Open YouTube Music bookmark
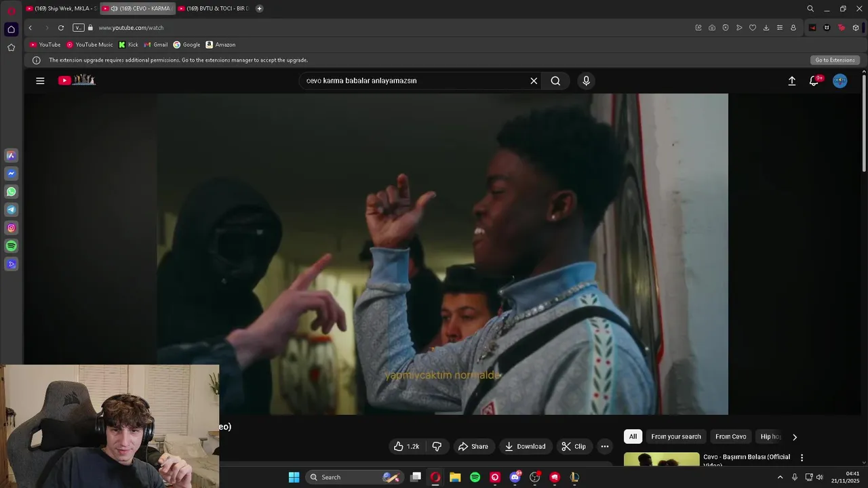The height and width of the screenshot is (488, 868). (90, 45)
